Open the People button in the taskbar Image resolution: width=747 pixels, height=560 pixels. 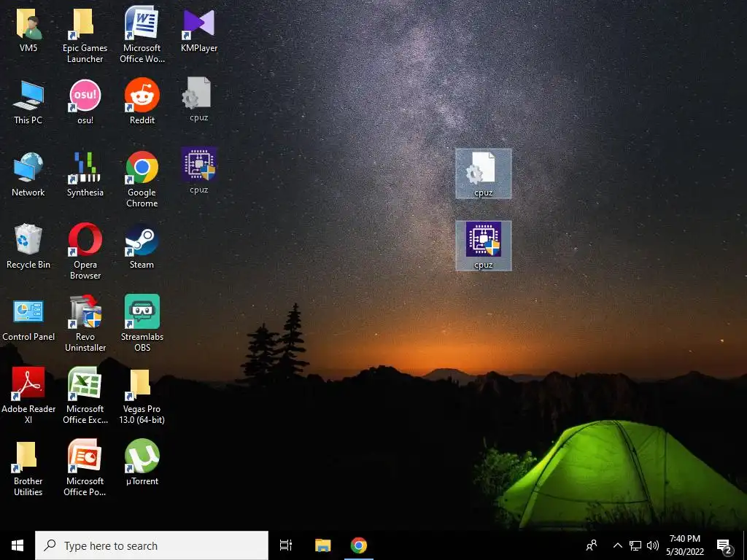tap(592, 545)
